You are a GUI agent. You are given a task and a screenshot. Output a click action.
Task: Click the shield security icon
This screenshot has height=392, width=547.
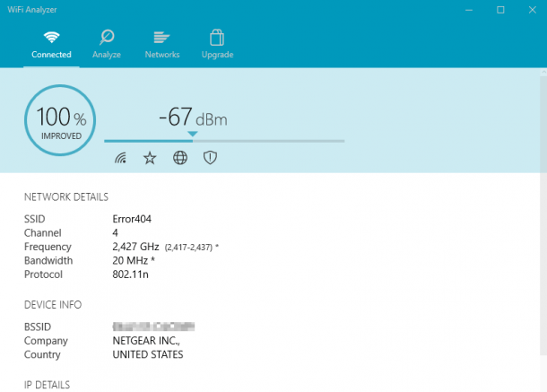(210, 158)
